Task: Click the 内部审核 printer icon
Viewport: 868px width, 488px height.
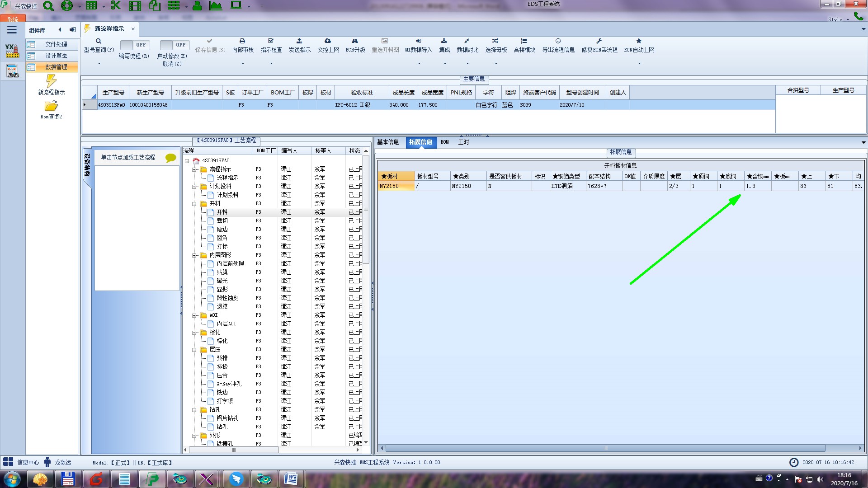Action: [x=242, y=41]
